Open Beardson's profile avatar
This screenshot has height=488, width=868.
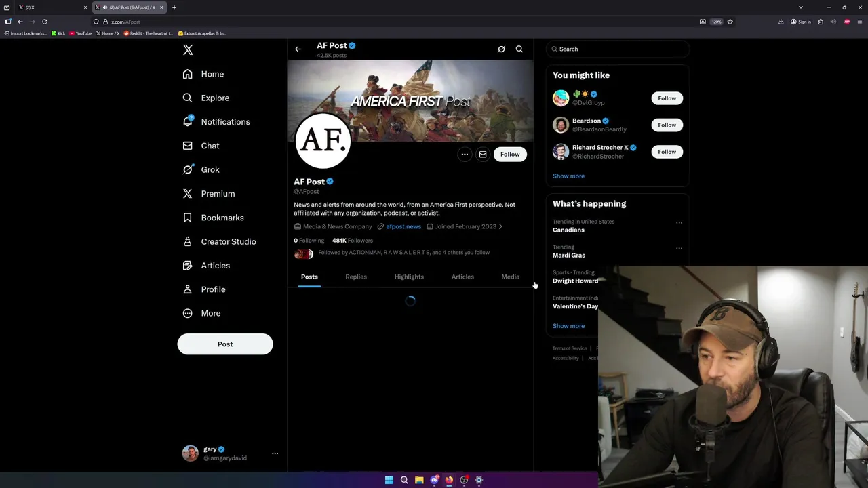(560, 125)
